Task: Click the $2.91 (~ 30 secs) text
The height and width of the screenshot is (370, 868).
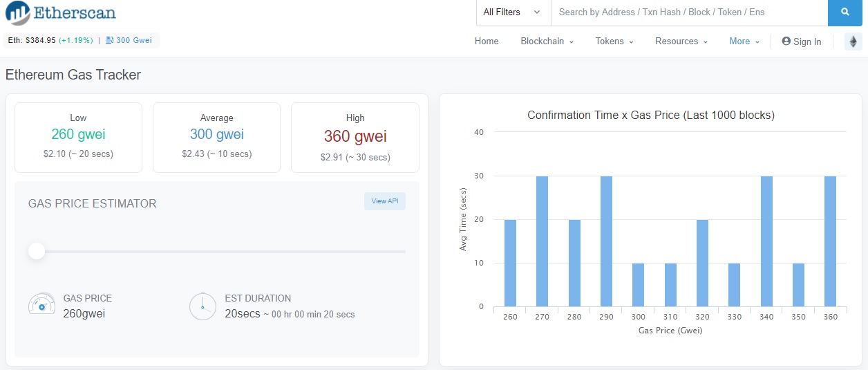Action: [x=355, y=157]
